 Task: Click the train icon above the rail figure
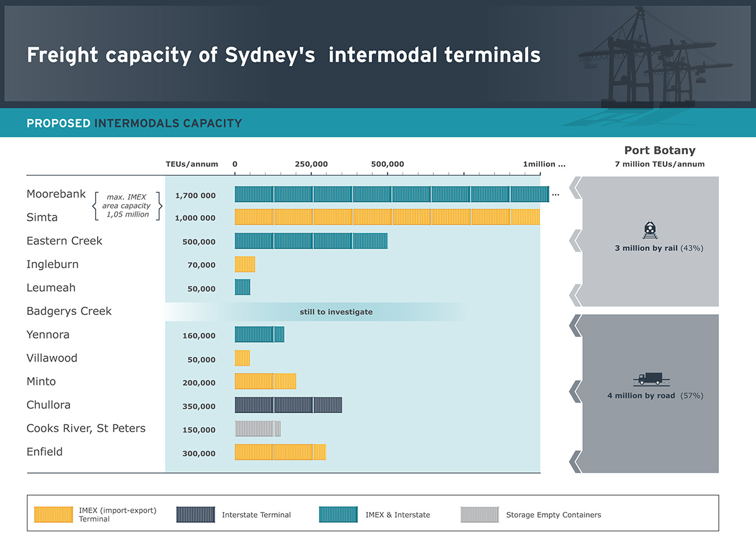coord(650,230)
